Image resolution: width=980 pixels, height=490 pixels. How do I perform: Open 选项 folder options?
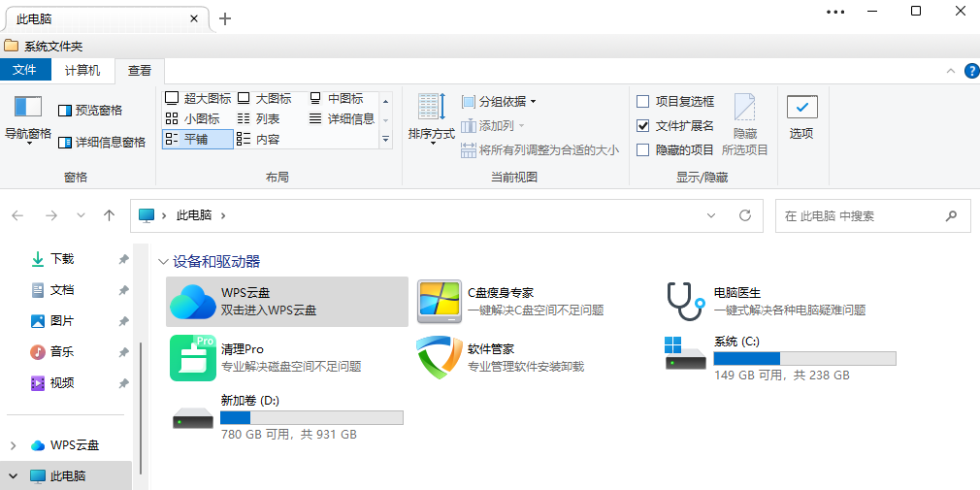pos(801,117)
